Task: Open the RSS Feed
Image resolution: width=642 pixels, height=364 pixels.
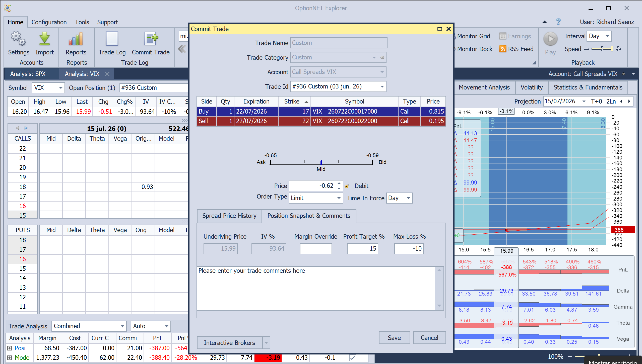Action: (x=517, y=49)
